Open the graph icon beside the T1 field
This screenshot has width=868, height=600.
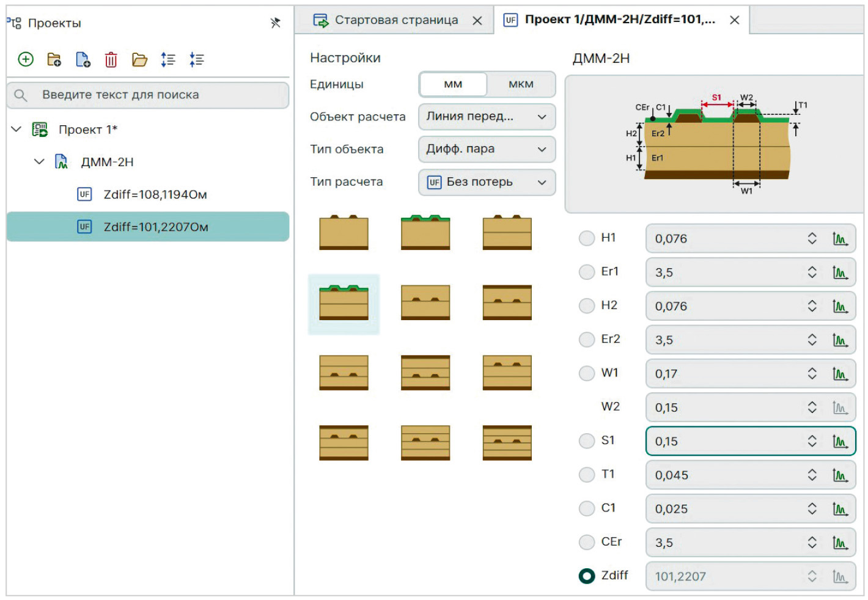click(x=840, y=475)
